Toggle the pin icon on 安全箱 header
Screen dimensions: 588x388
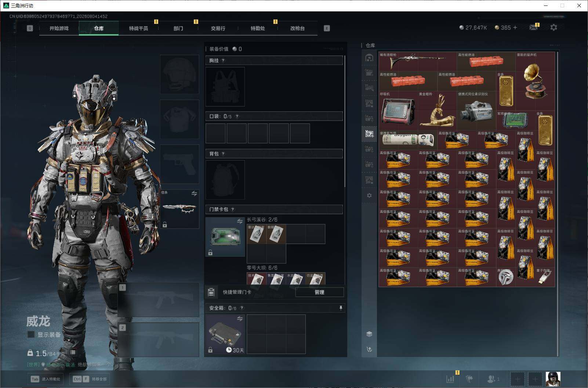tap(341, 308)
